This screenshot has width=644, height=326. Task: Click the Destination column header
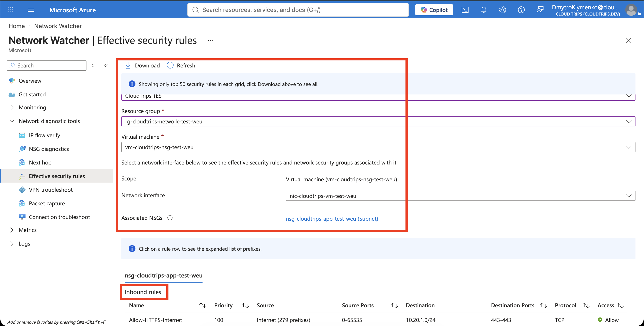[x=420, y=305]
